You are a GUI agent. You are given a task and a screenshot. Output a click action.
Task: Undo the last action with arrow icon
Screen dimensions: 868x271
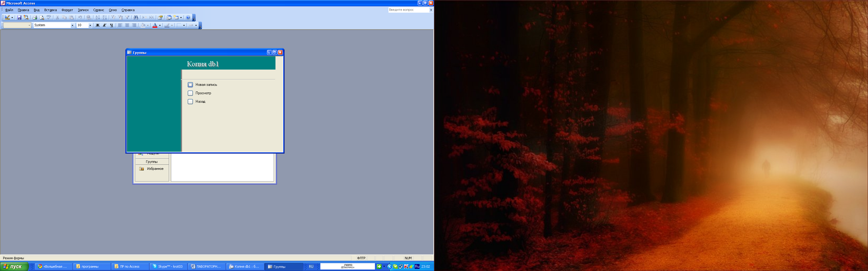coord(80,17)
